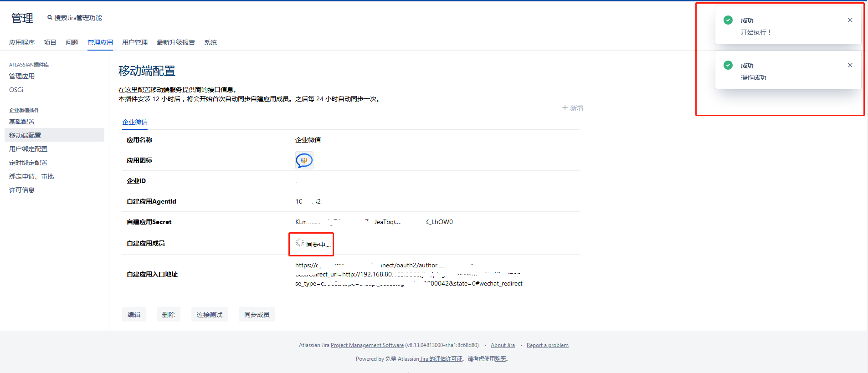
Task: Click the '新增' plus button
Action: (x=573, y=108)
